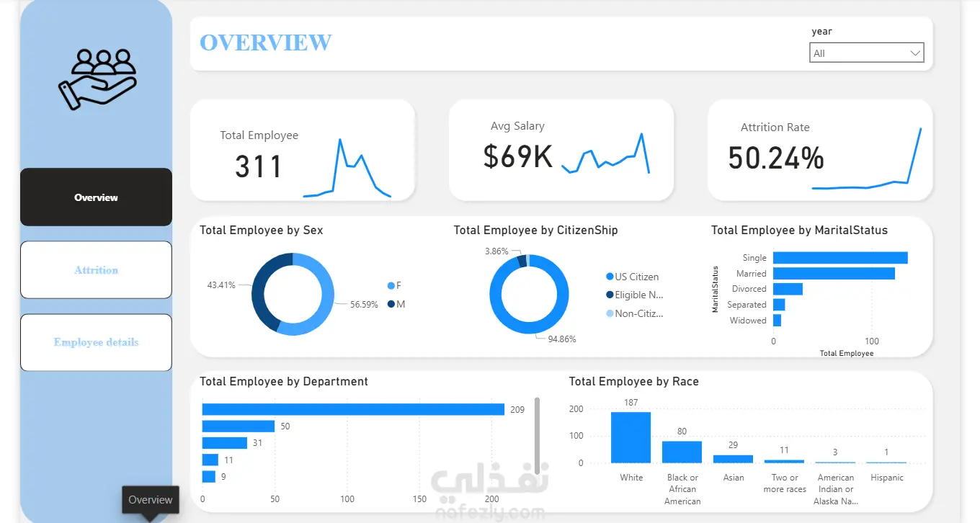
Task: Select the Hispanic race column
Action: tap(886, 462)
